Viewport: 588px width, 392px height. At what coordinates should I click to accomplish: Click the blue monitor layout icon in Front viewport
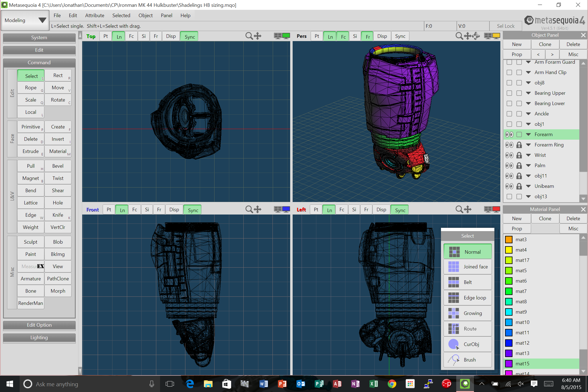pos(286,209)
